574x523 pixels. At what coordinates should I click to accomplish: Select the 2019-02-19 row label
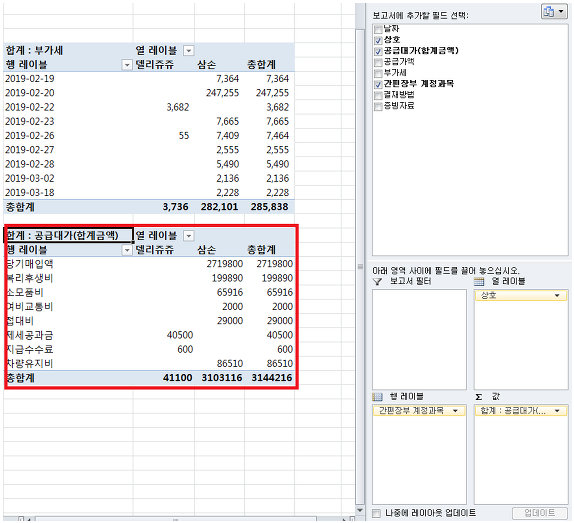coord(30,79)
